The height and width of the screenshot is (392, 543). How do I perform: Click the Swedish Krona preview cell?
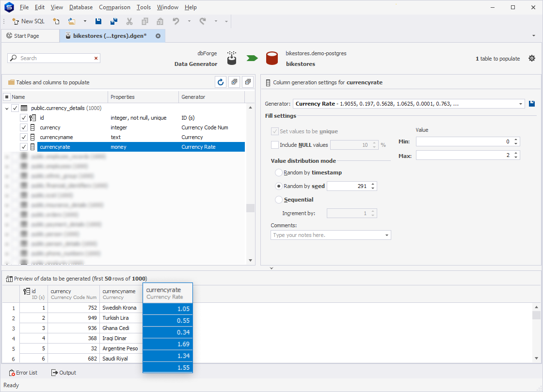(121, 308)
